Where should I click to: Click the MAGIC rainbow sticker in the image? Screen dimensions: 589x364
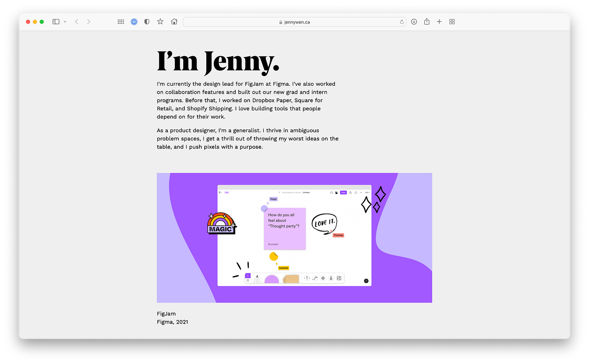221,224
